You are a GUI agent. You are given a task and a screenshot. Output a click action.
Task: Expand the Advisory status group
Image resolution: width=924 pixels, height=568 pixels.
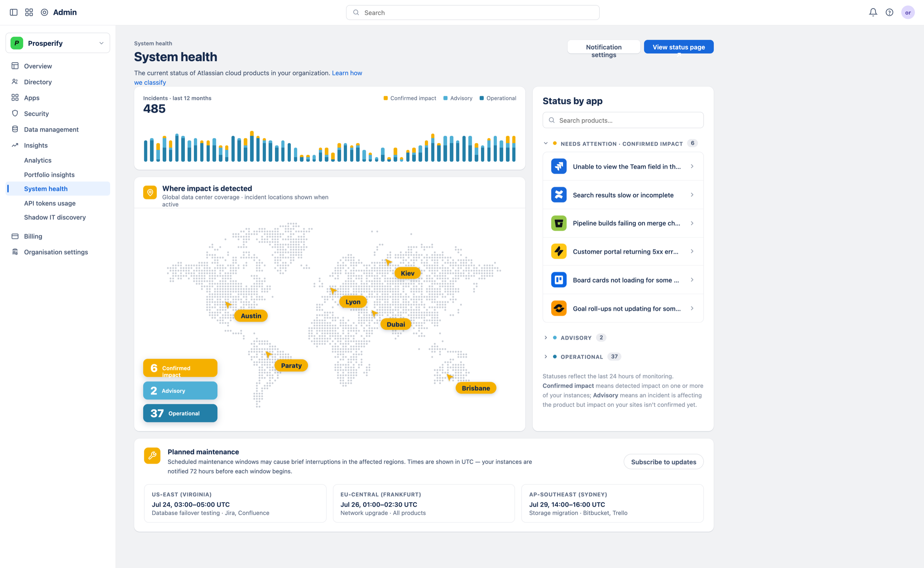[546, 338]
